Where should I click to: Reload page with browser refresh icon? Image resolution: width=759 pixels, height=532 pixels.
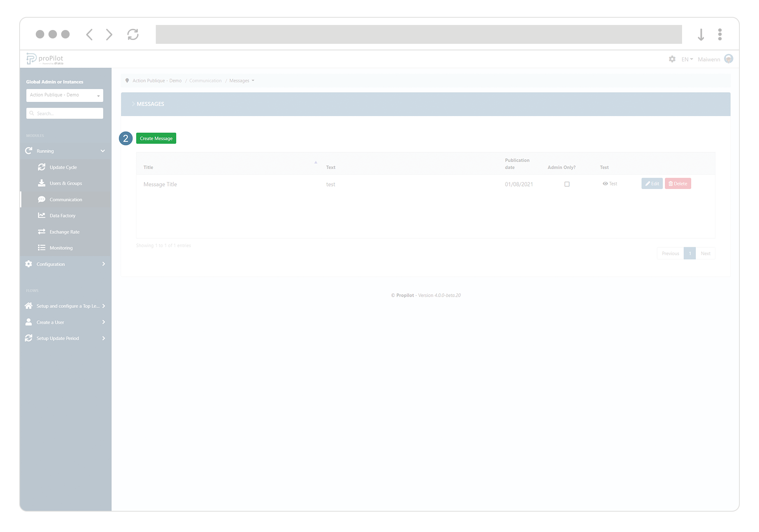coord(133,35)
